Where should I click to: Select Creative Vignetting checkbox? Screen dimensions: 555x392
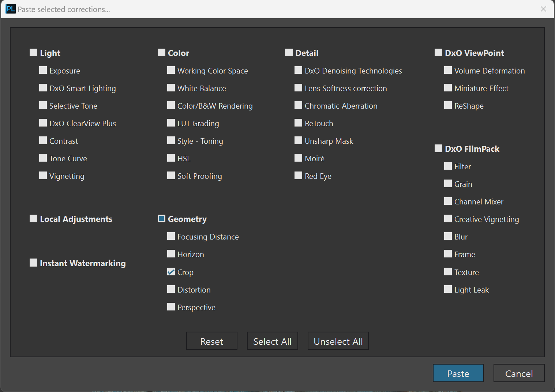pos(448,219)
